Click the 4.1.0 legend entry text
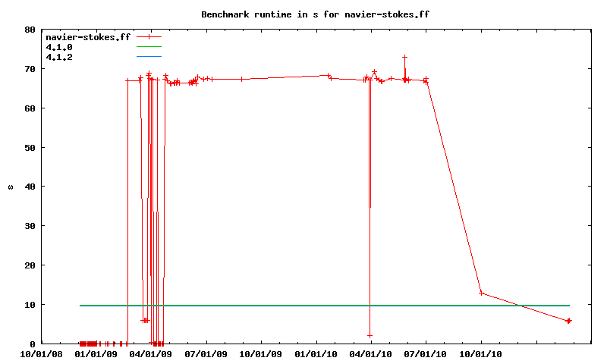Viewport: 607px width, 364px height. 59,47
